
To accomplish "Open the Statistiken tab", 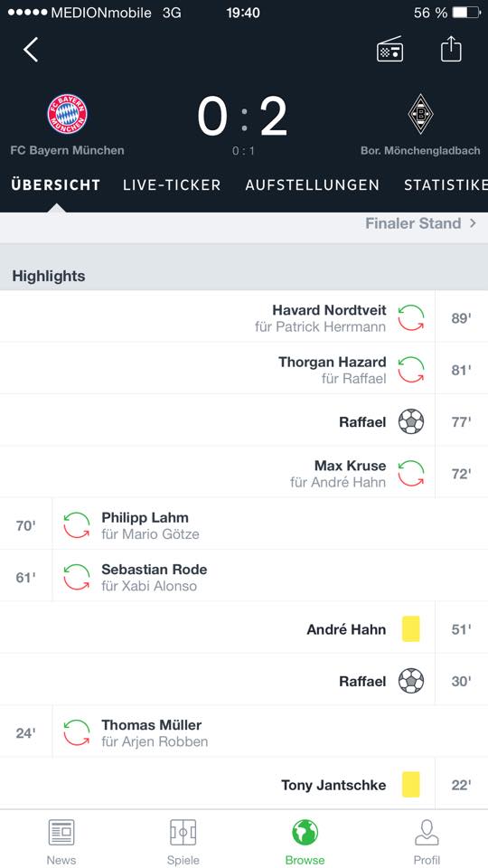I will coord(446,184).
